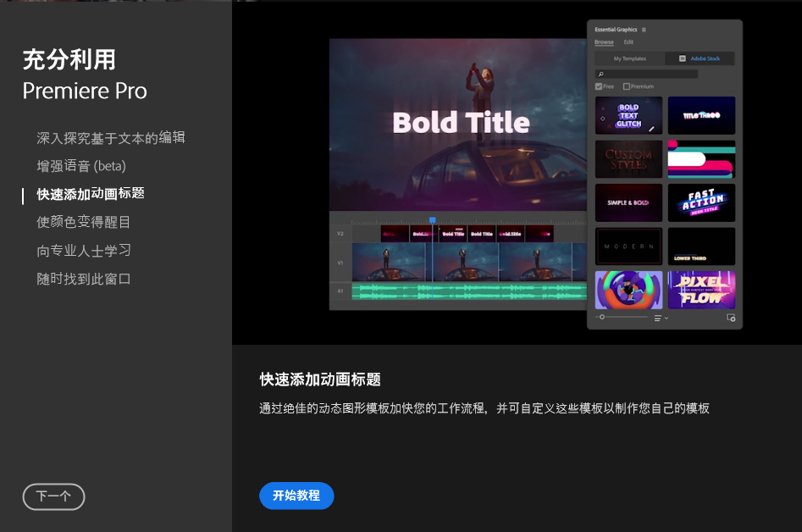
Task: Click the green audio waveform clip
Action: tap(469, 291)
